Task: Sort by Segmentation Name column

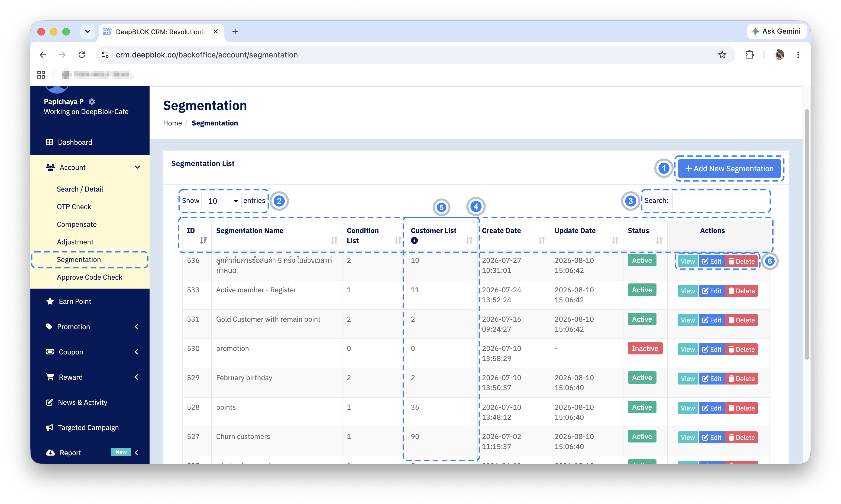Action: point(334,240)
